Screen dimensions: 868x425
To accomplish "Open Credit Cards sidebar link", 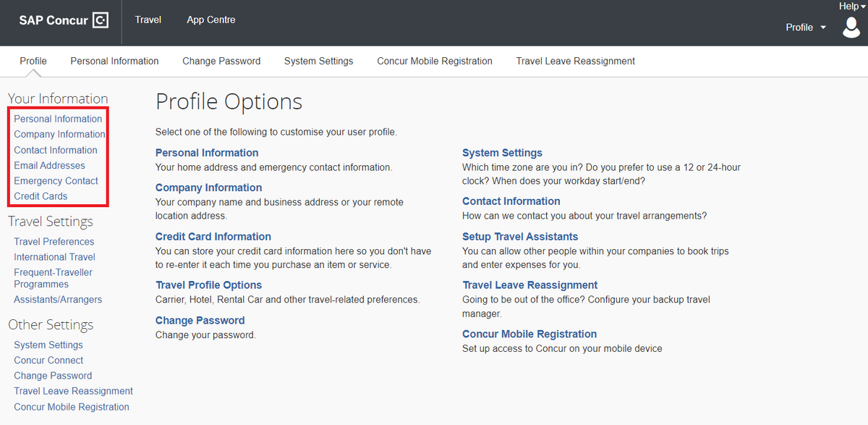I will (41, 196).
